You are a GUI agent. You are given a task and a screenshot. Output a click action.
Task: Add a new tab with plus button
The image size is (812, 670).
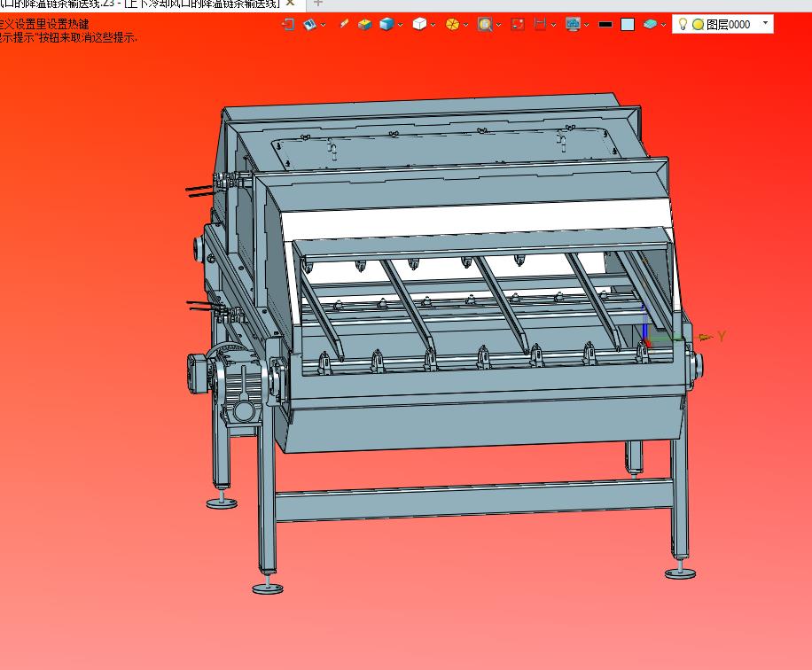(318, 4)
